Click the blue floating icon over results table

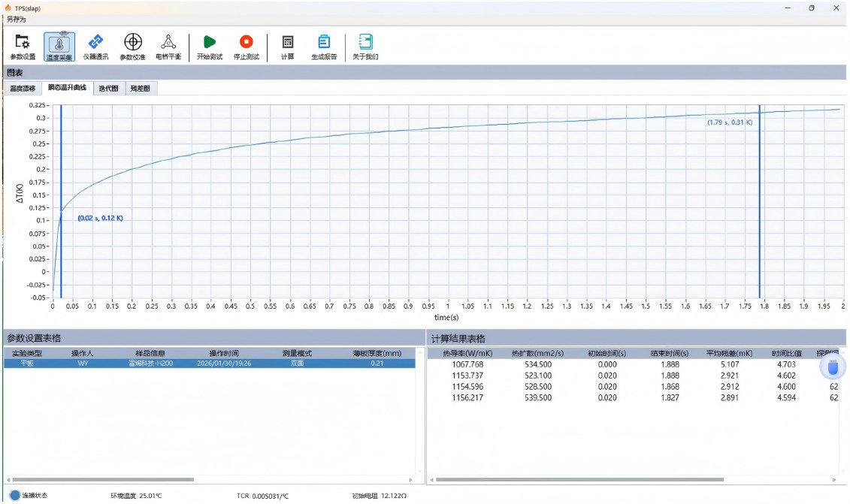pos(833,368)
